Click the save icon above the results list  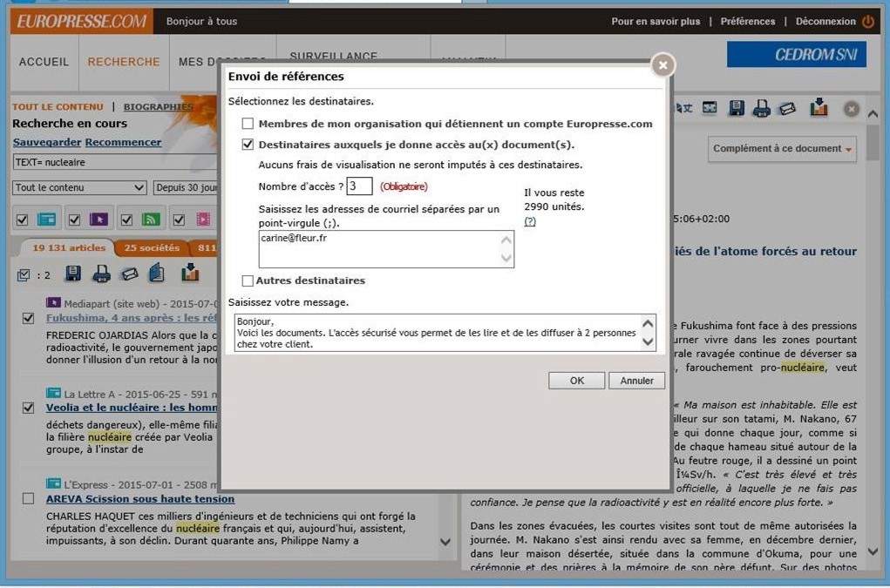pyautogui.click(x=73, y=274)
